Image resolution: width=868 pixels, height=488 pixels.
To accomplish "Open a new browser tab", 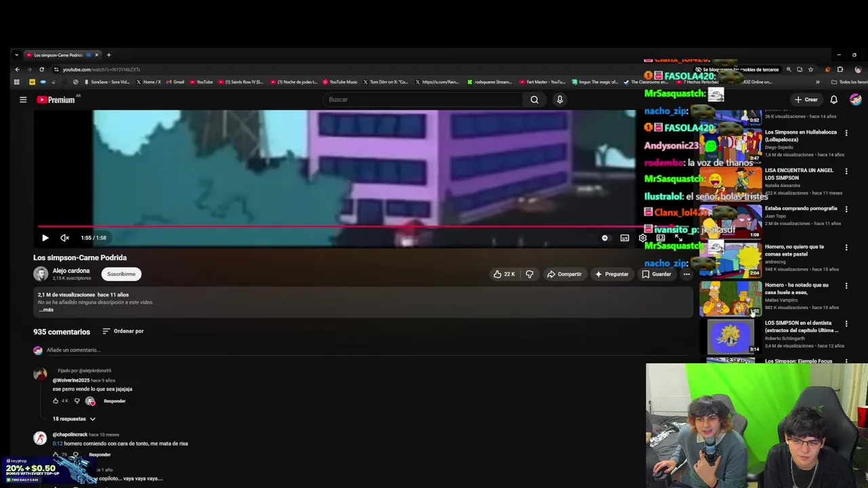I will (108, 55).
